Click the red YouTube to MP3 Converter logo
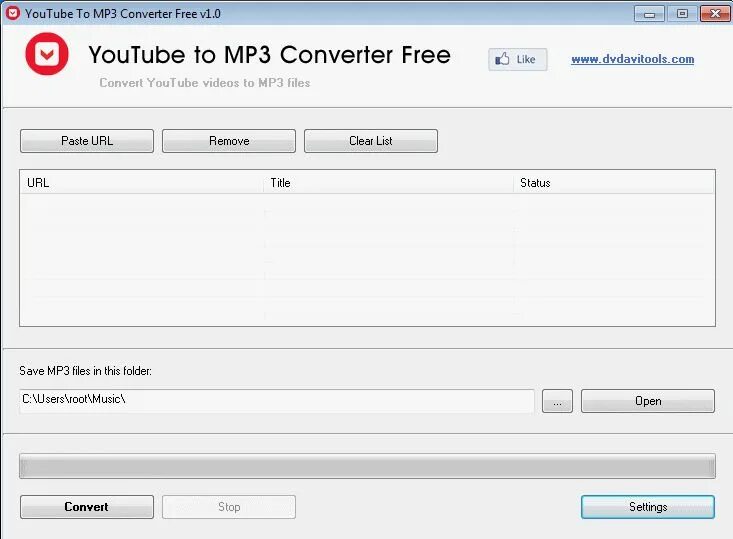This screenshot has height=539, width=733. point(47,54)
